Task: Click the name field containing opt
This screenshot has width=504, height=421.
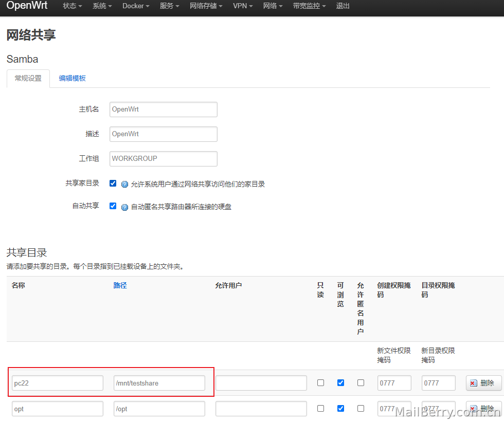Action: [x=58, y=409]
